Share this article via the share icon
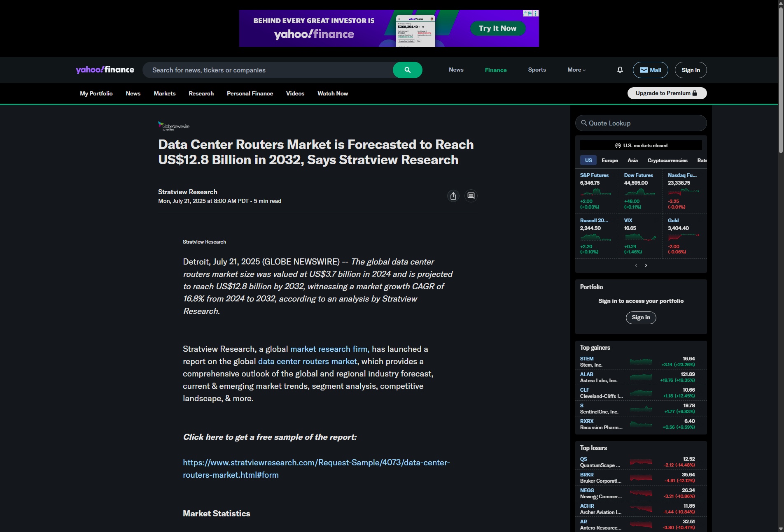 click(x=453, y=196)
